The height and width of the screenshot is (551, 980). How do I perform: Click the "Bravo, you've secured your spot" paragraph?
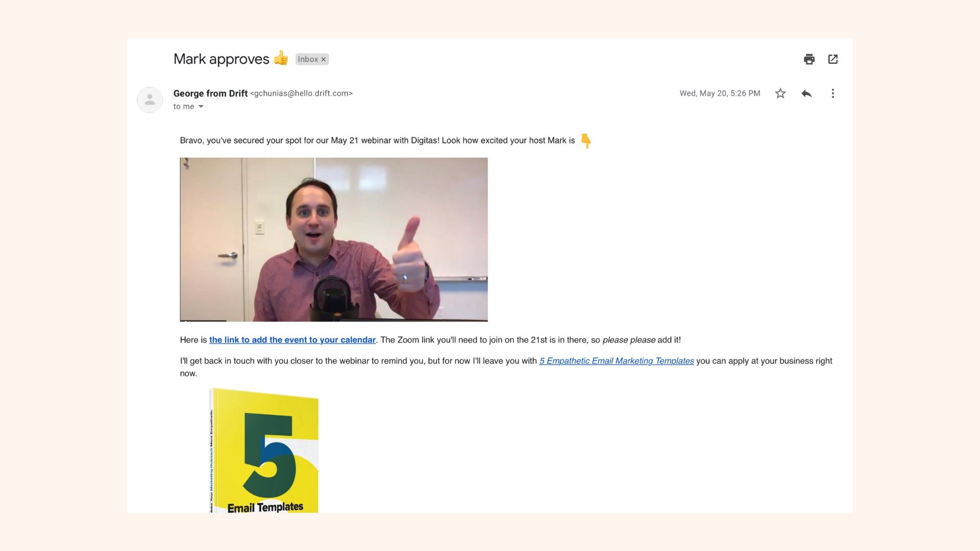pos(377,140)
